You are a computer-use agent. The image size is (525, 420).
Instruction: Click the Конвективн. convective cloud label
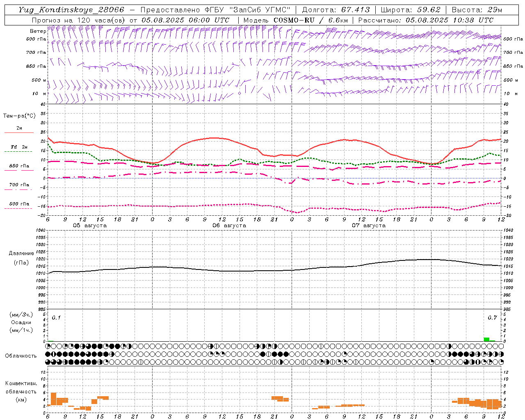(x=21, y=383)
